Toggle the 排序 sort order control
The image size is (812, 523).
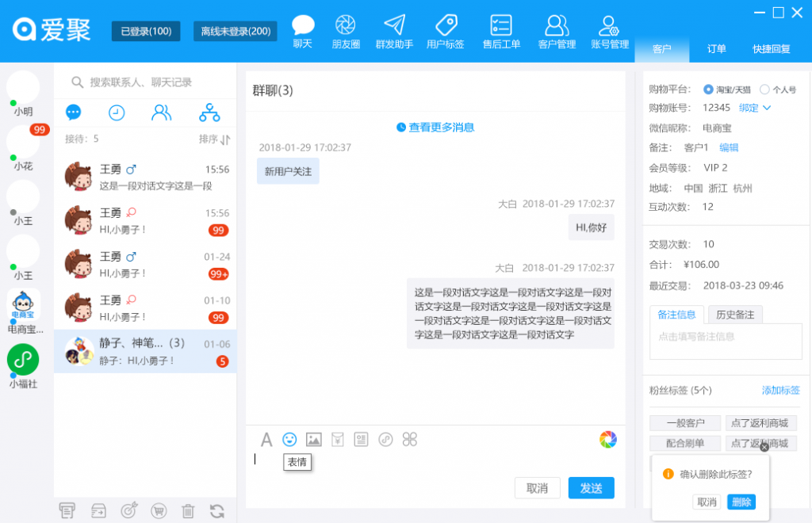214,139
